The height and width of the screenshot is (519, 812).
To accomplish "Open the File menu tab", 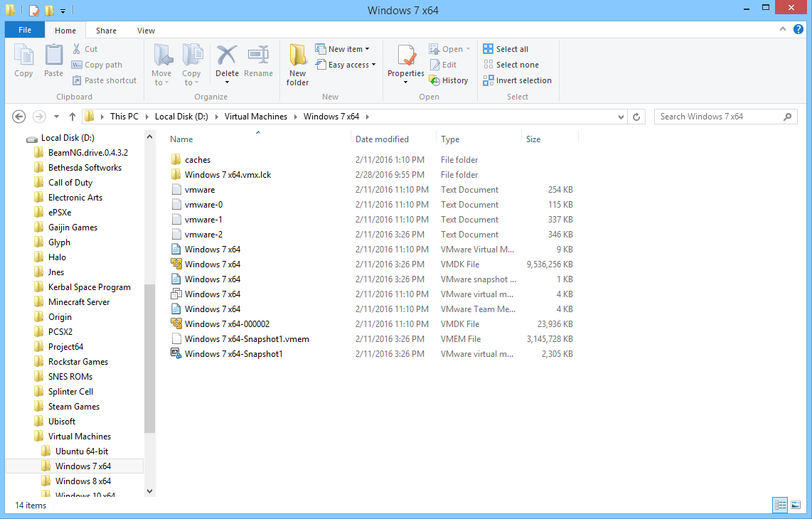I will coord(25,30).
